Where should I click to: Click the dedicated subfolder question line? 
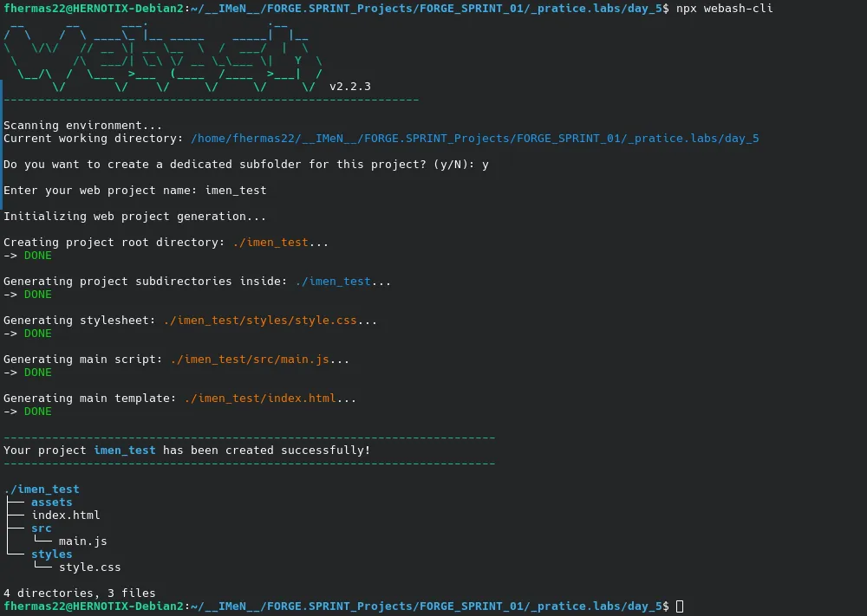(246, 165)
